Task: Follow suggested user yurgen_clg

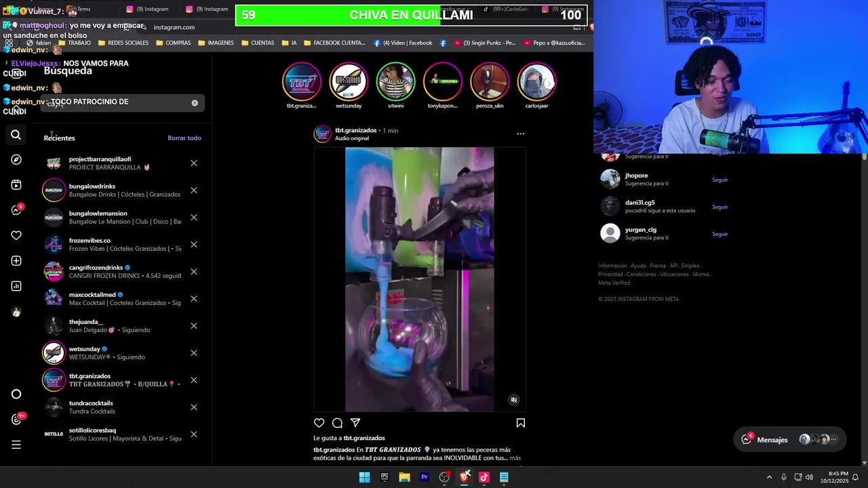Action: [719, 235]
